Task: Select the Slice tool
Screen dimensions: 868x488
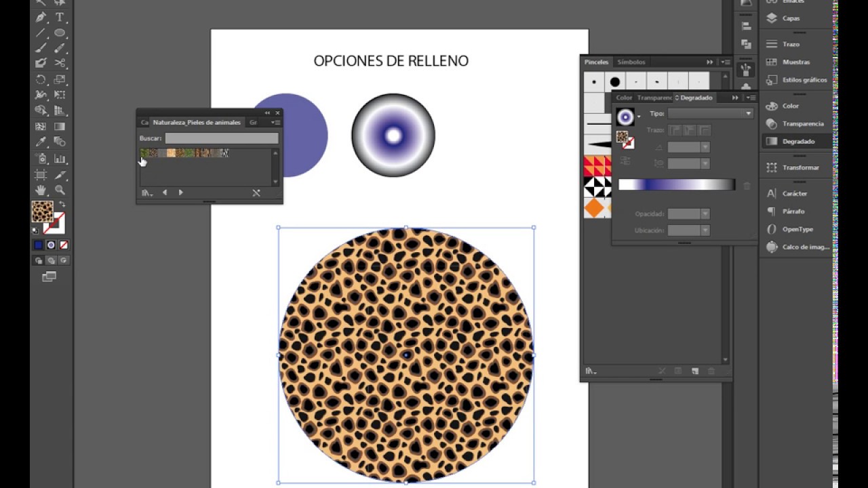Action: point(60,174)
